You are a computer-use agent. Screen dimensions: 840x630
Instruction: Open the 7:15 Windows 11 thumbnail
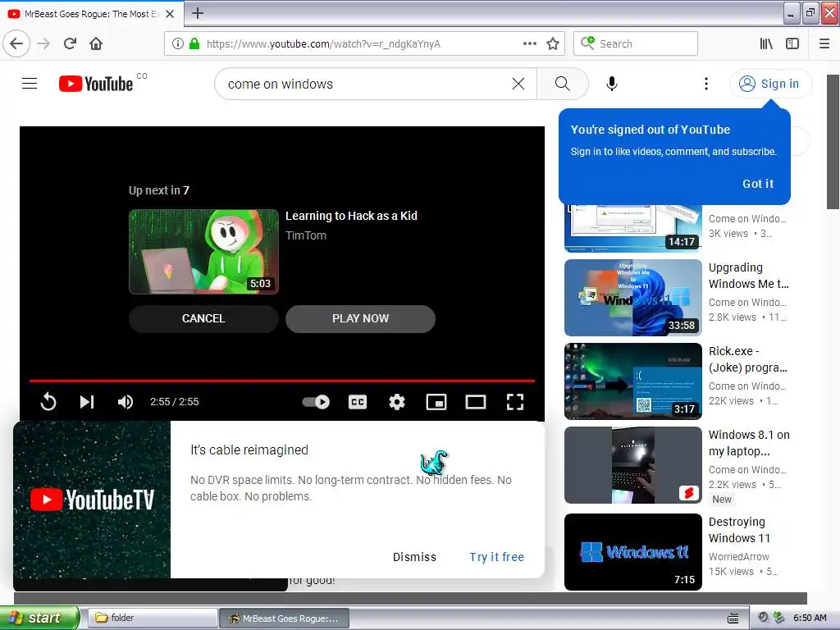pos(633,552)
